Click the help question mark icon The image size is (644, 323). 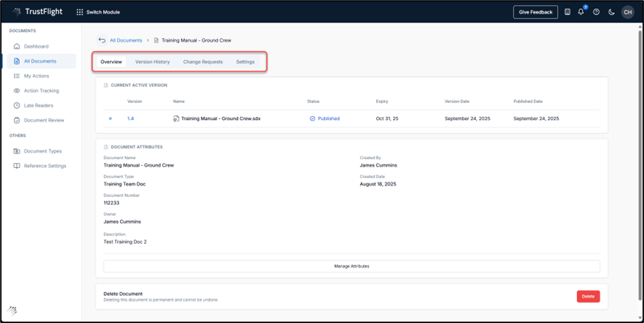point(596,12)
